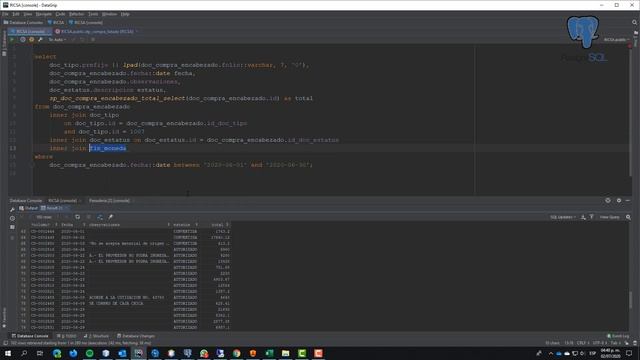Run the query with the green Execute icon

[12, 40]
